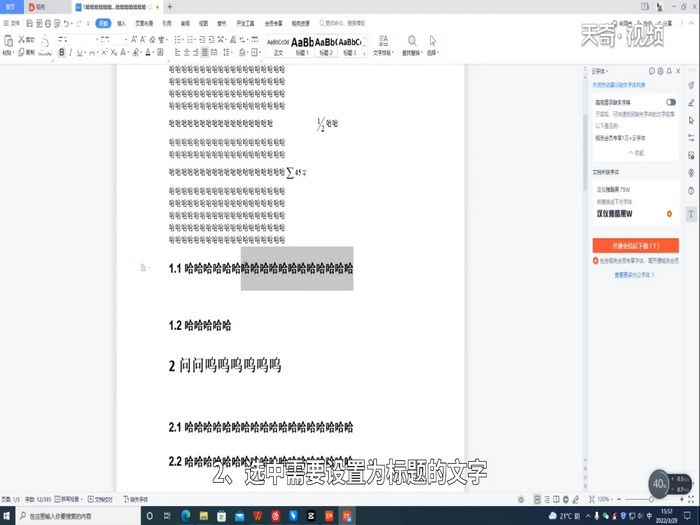Viewport: 700px width, 525px height.
Task: Click the Select arrow tool in ribbon
Action: (433, 42)
